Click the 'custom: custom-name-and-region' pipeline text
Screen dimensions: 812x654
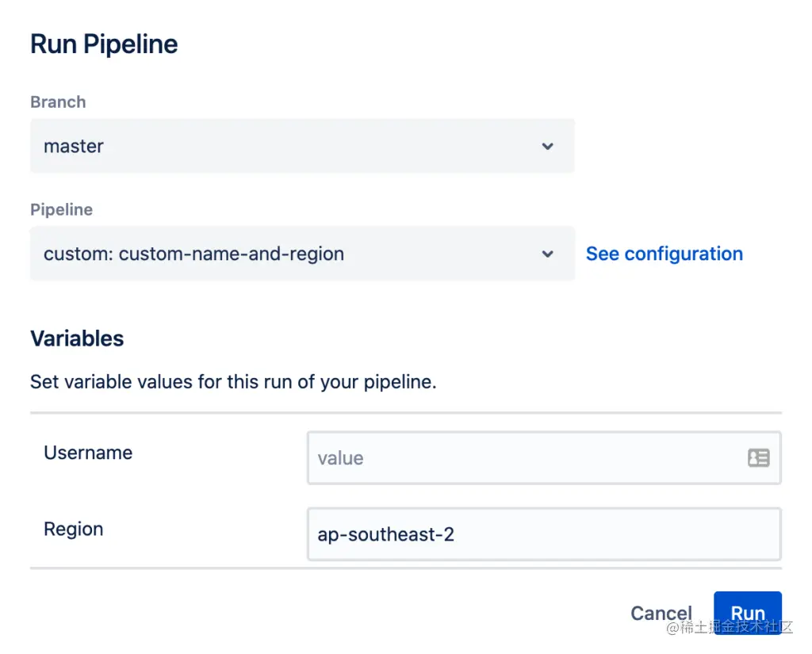(193, 254)
